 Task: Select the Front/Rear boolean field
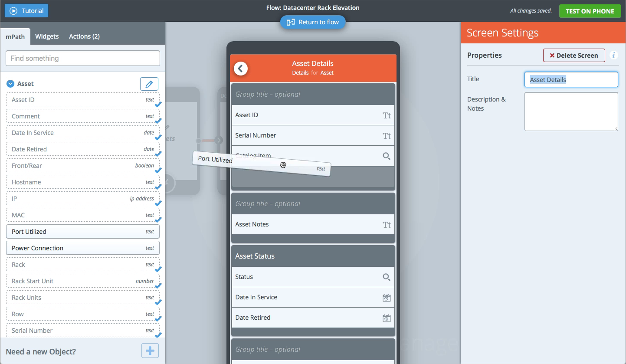(83, 165)
